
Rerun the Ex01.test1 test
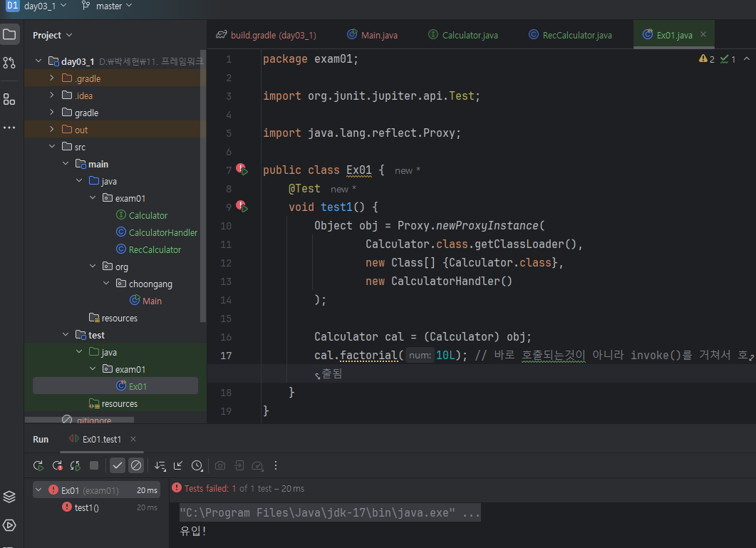(38, 465)
